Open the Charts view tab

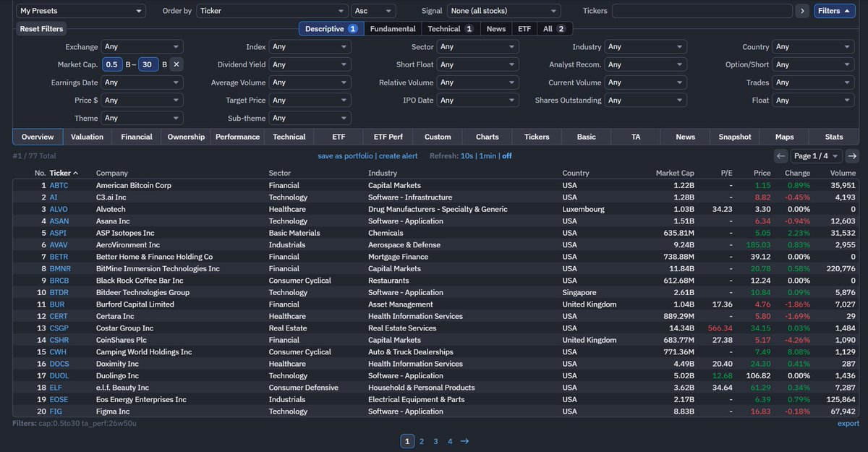coord(487,137)
